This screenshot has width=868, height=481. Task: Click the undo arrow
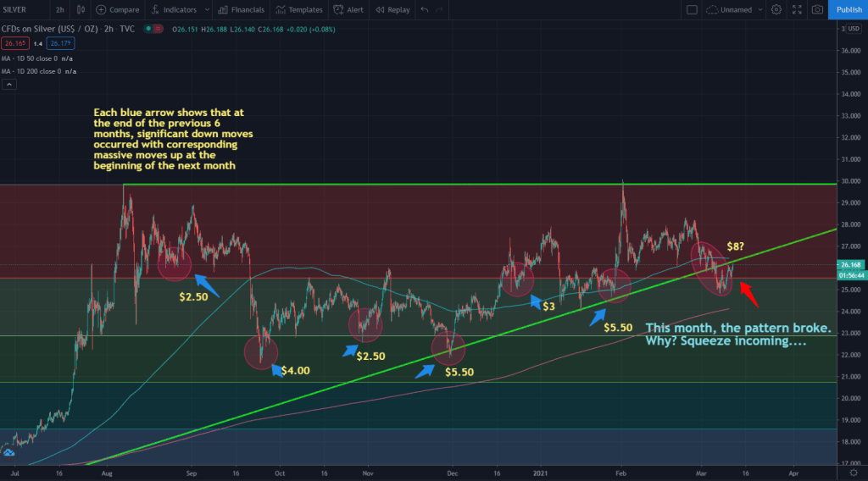pos(426,10)
